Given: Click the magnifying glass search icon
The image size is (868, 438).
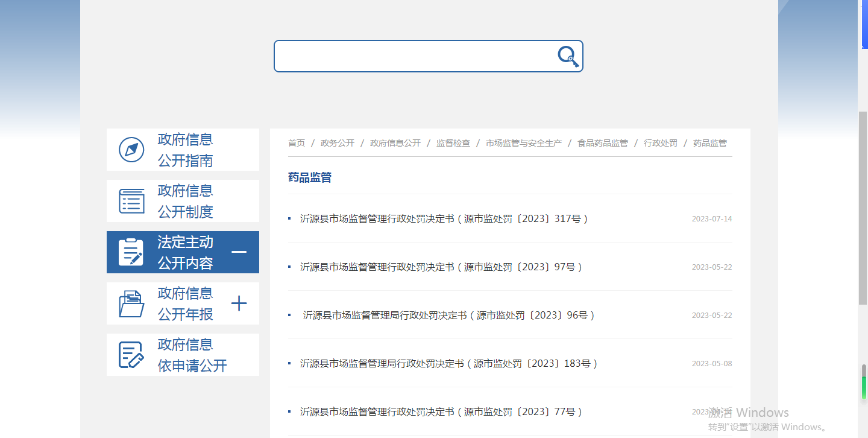Looking at the screenshot, I should coord(568,57).
